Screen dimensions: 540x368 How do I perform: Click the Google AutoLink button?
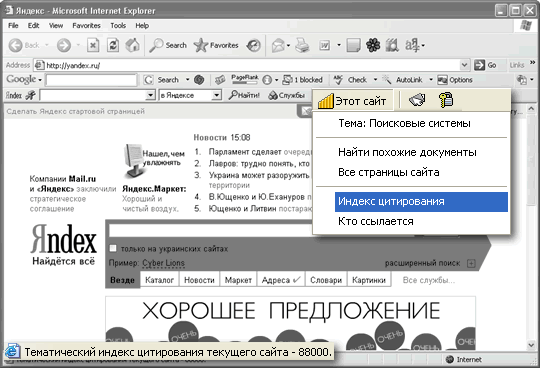pyautogui.click(x=402, y=80)
